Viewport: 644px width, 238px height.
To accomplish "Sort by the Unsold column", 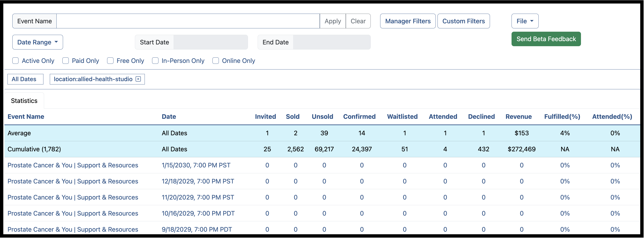I will 322,117.
